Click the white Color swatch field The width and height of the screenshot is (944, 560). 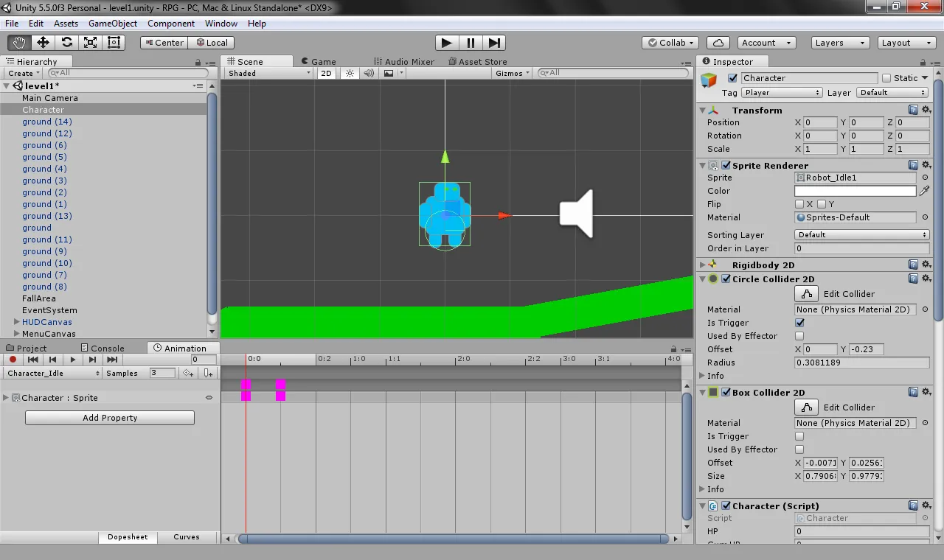855,191
